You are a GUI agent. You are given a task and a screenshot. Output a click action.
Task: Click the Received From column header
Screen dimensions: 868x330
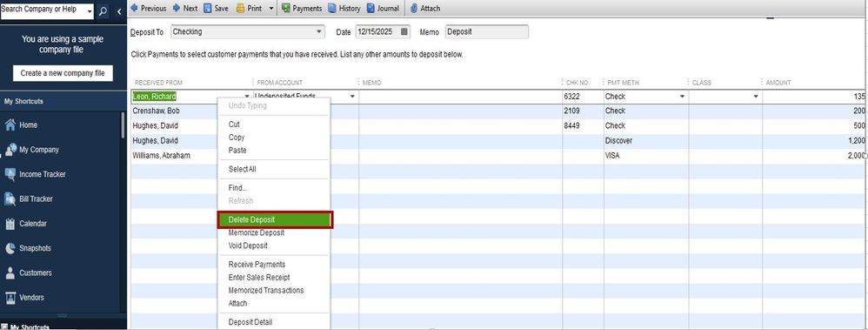click(x=158, y=83)
